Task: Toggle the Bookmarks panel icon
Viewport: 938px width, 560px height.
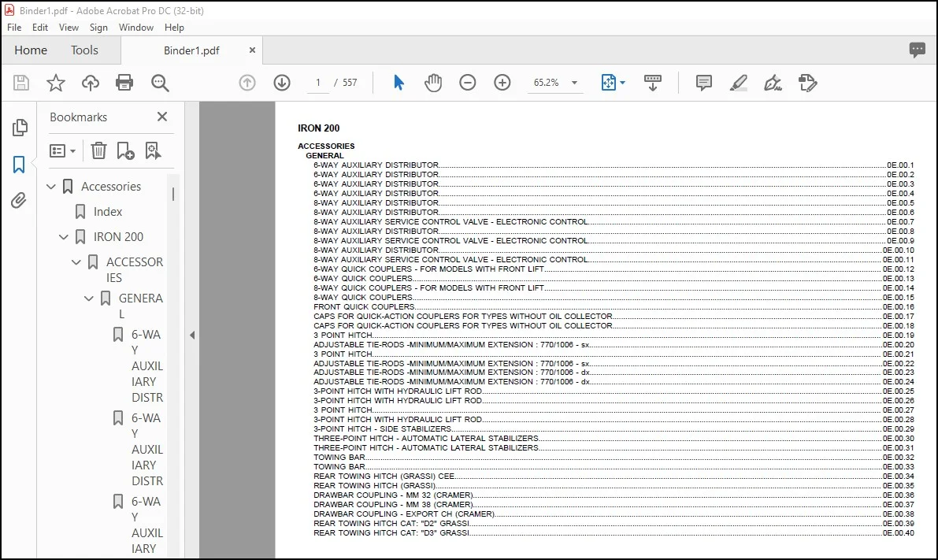Action: (19, 164)
